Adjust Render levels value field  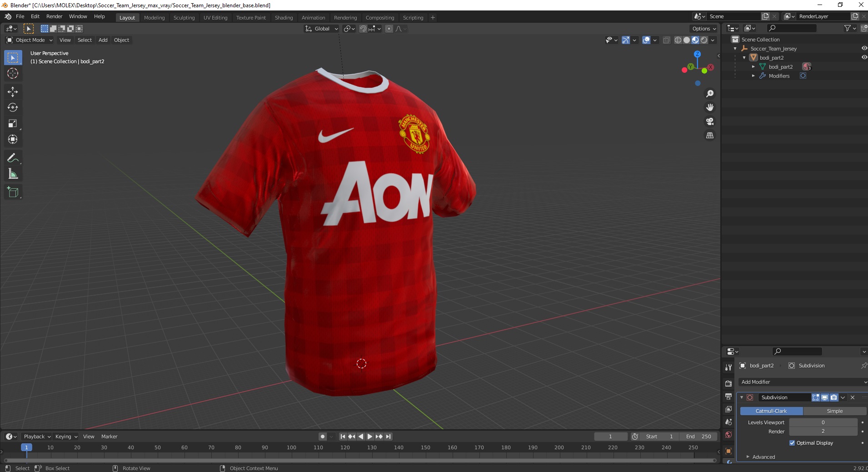(x=823, y=432)
